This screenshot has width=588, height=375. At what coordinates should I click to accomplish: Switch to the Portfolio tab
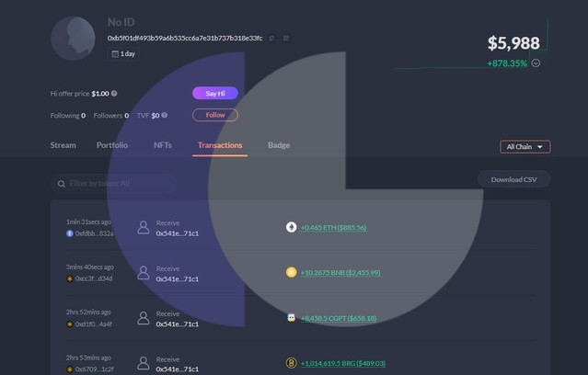pos(112,145)
